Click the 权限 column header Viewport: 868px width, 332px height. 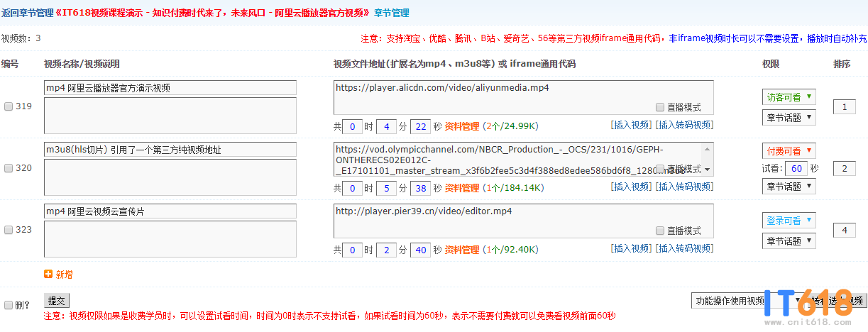click(771, 64)
